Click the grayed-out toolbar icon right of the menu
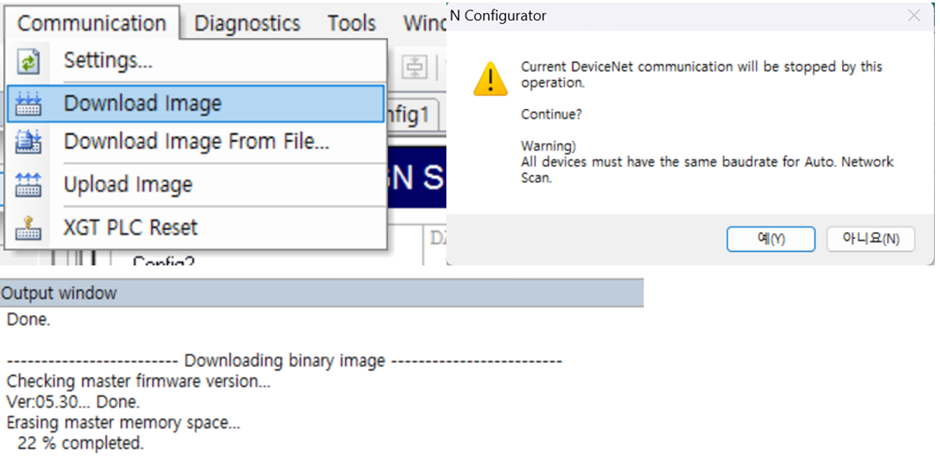940x469 pixels. coord(415,65)
